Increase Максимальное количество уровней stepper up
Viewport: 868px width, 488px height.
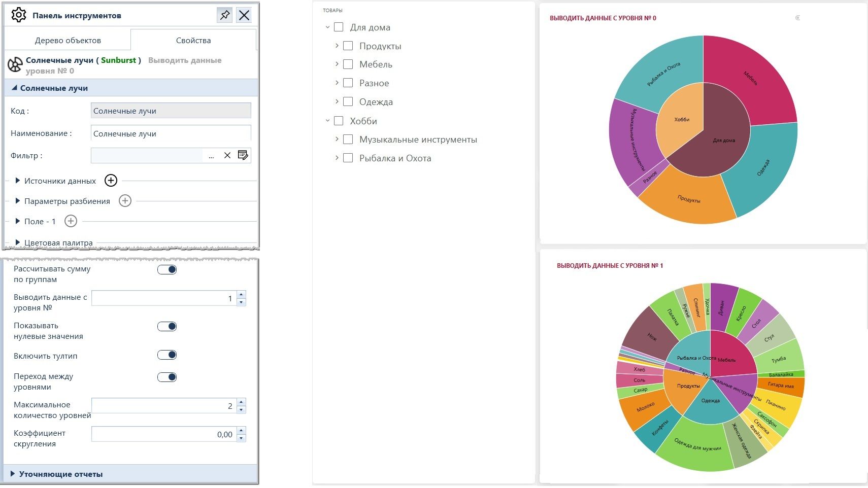point(242,402)
